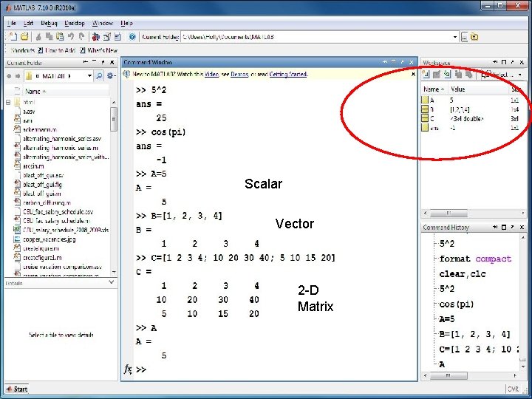The width and height of the screenshot is (532, 399).
Task: Select cooper_vacancies.jpg file
Action: pyautogui.click(x=50, y=239)
